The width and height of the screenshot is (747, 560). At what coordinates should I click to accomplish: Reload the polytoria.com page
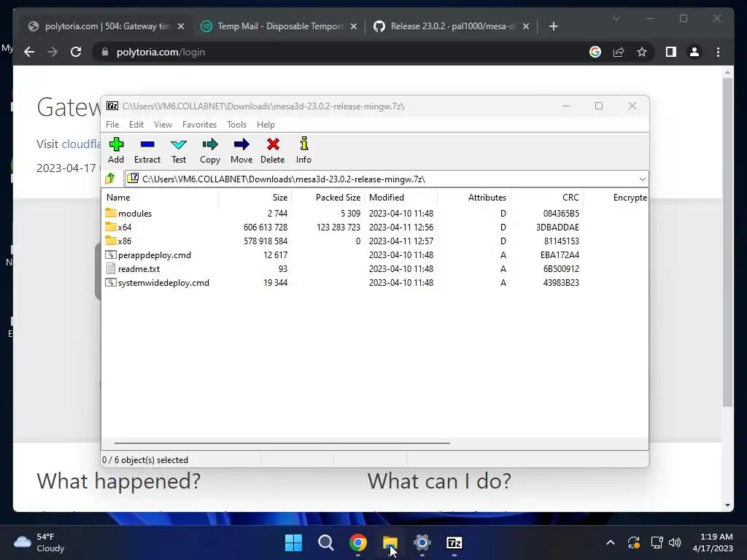click(x=76, y=52)
